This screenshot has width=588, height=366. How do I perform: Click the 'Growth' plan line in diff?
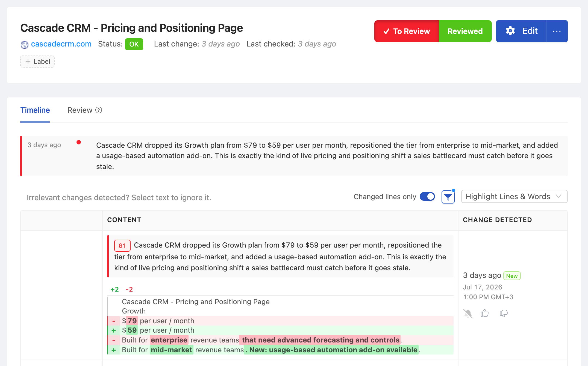click(x=134, y=311)
